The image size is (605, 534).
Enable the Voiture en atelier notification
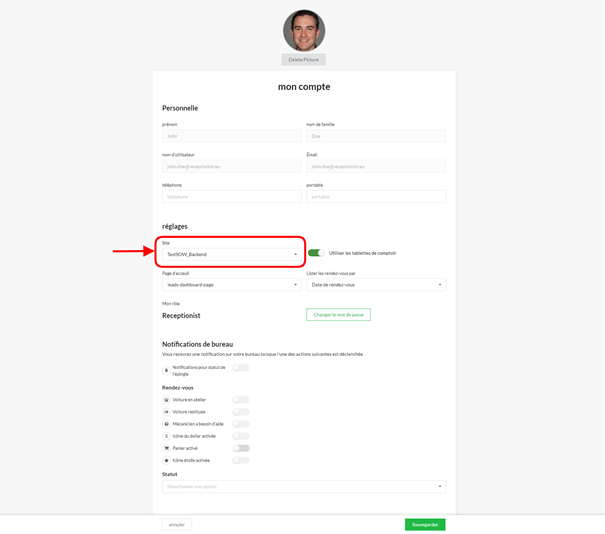241,400
